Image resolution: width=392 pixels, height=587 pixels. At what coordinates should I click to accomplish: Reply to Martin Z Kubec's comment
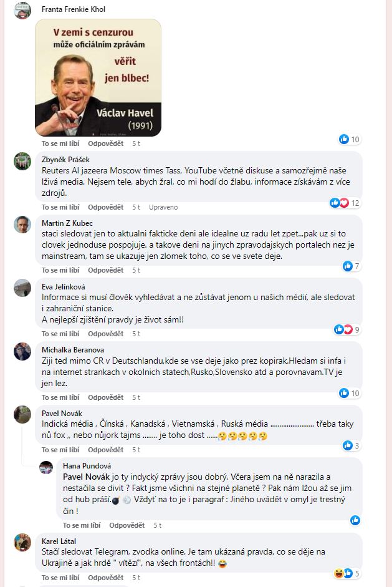[105, 270]
